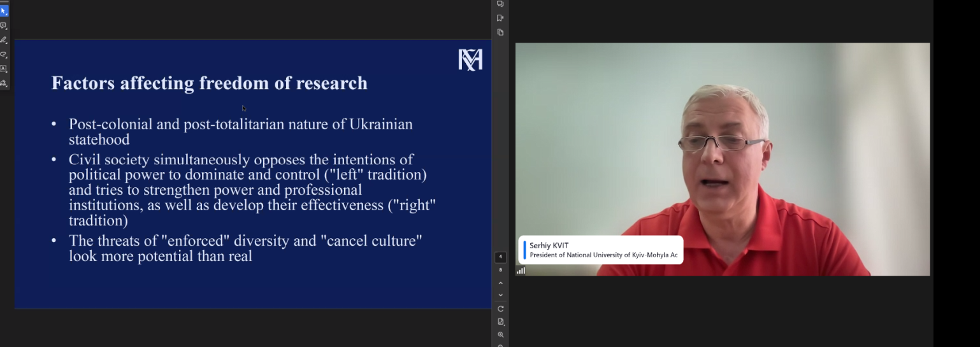Viewport: 980px width, 347px height.
Task: Click the 'enforced diversity and cancel culture' bullet text
Action: coord(245,248)
